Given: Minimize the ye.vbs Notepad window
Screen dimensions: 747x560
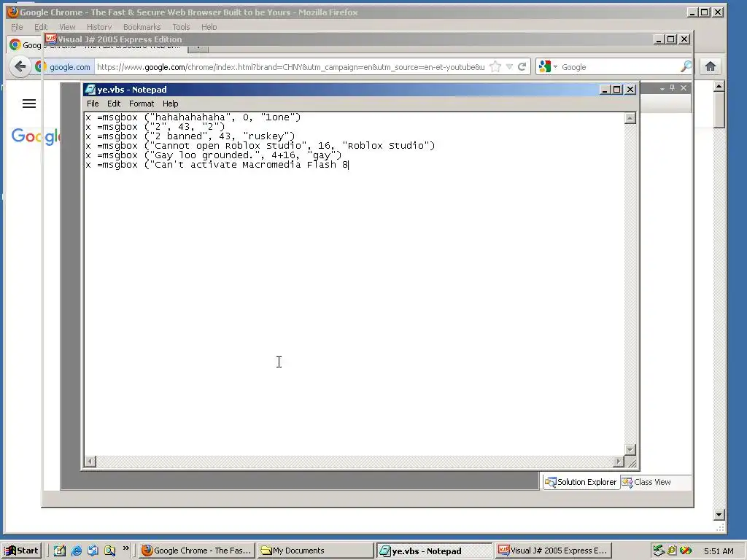Looking at the screenshot, I should 605,90.
